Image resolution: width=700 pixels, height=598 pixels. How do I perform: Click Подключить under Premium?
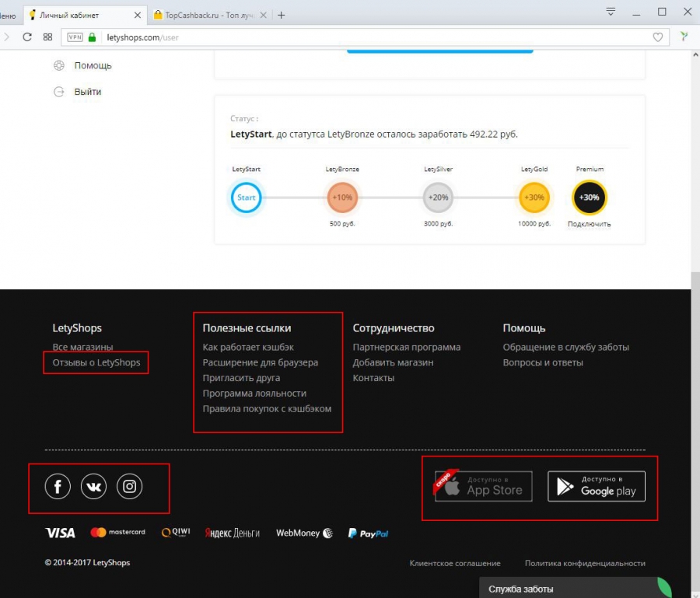point(590,224)
